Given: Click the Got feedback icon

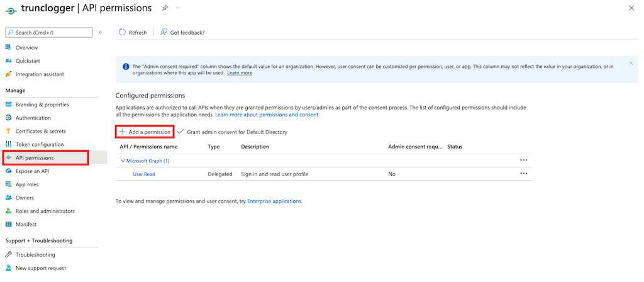Looking at the screenshot, I should click(164, 33).
